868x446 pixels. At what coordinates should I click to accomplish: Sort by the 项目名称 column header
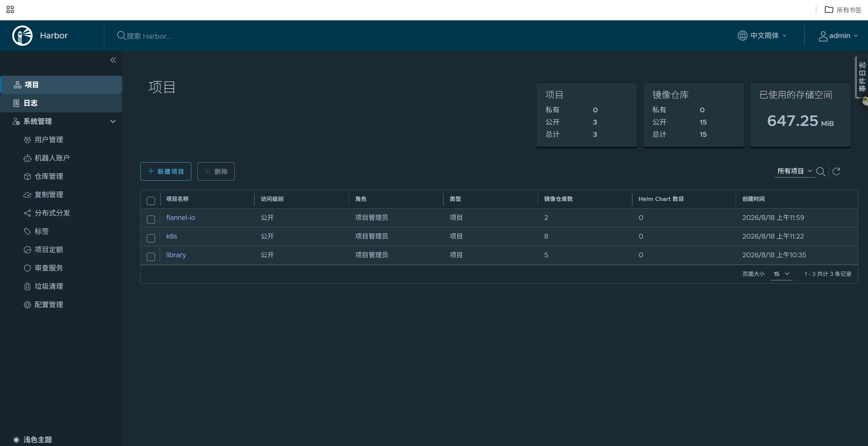point(177,199)
